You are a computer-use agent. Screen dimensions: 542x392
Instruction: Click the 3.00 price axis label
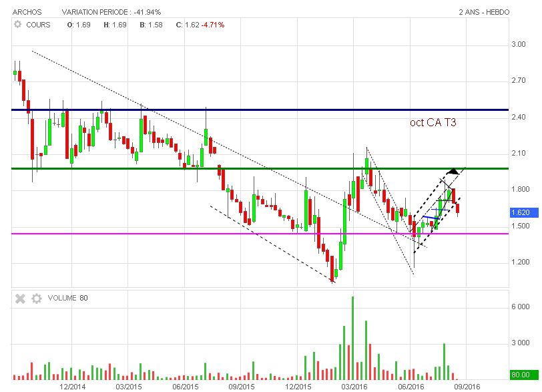[x=519, y=44]
